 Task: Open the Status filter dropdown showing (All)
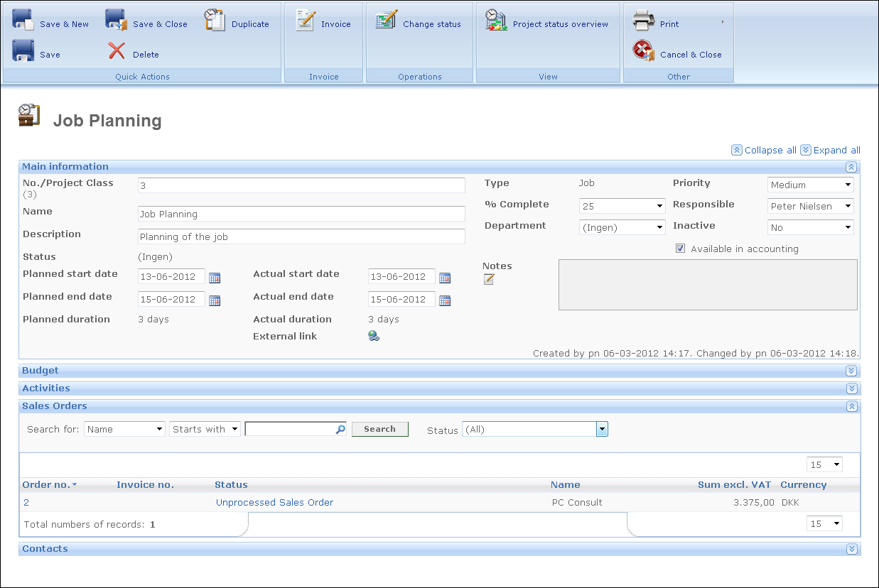[x=535, y=429]
